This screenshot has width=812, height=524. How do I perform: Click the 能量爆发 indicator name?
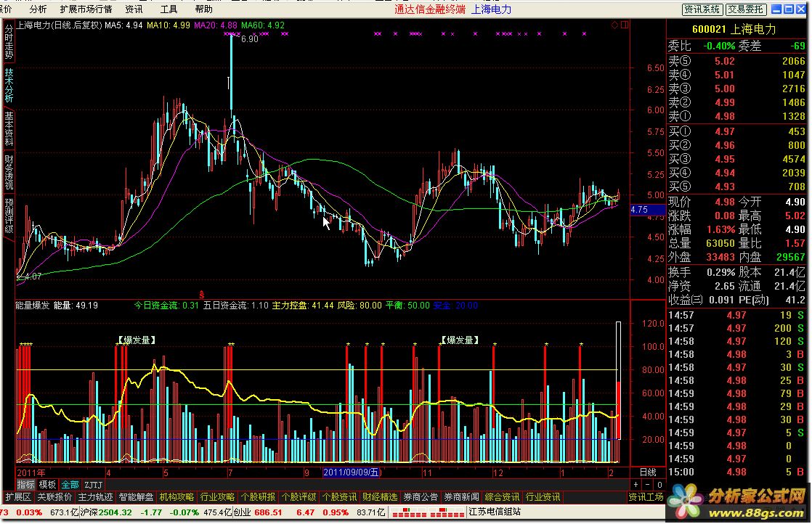(33, 306)
